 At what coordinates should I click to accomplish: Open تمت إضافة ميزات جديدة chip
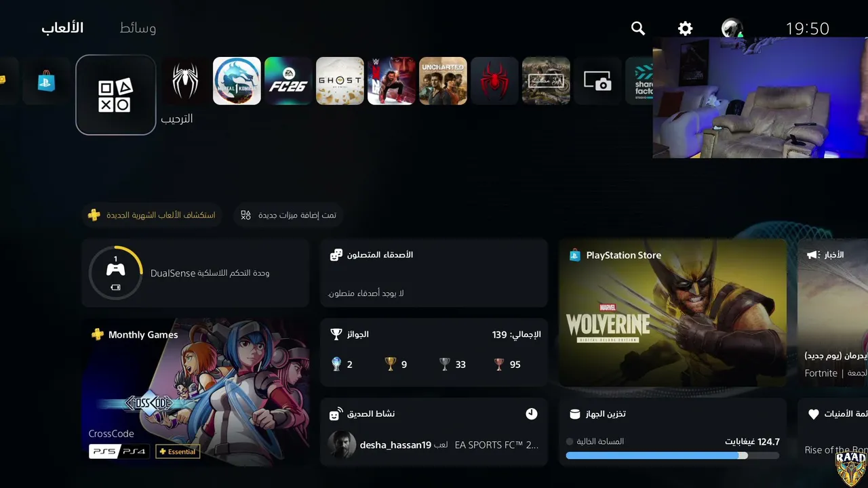pos(289,215)
